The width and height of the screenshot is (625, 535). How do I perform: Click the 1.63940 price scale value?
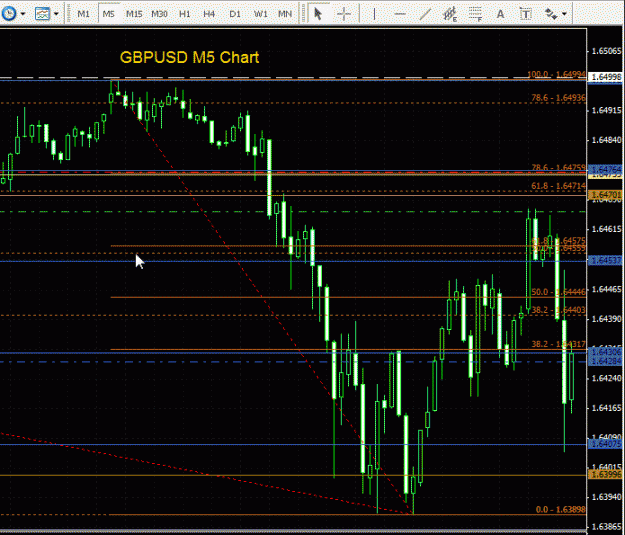click(x=606, y=497)
